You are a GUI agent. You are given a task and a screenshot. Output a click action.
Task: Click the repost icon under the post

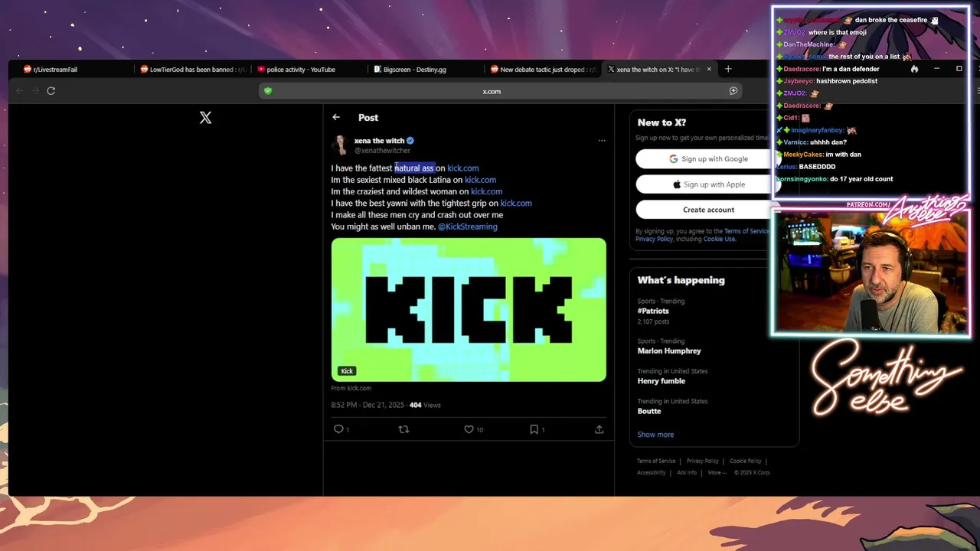(403, 429)
